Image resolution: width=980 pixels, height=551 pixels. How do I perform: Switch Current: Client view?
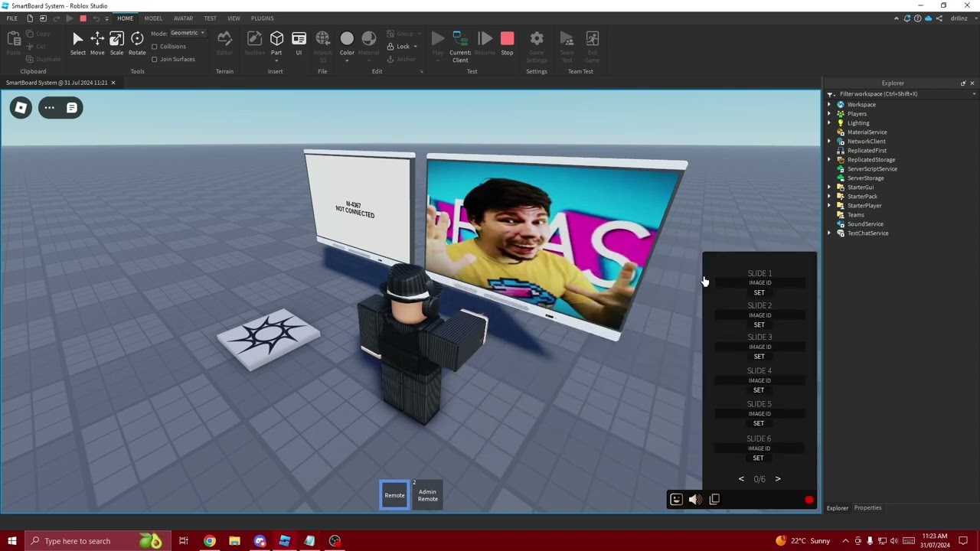(460, 47)
